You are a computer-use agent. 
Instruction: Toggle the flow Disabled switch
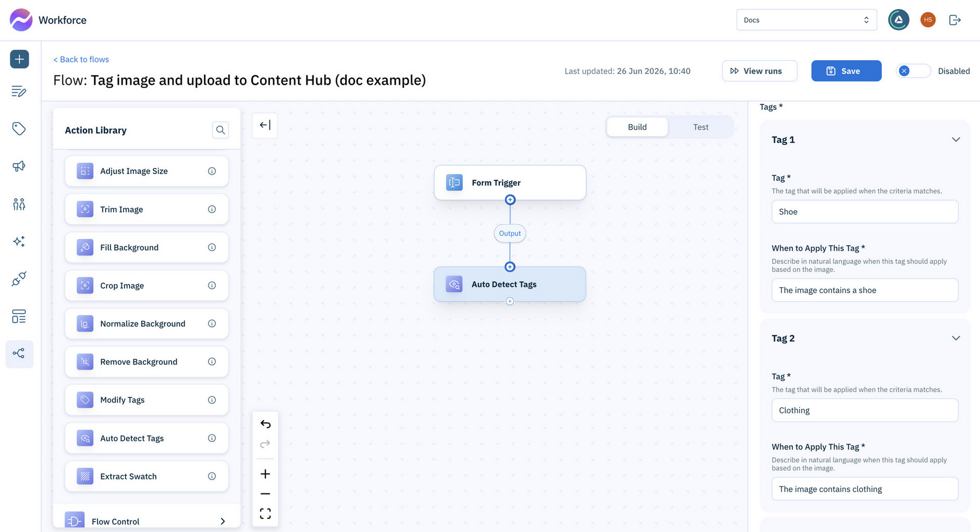pos(913,71)
